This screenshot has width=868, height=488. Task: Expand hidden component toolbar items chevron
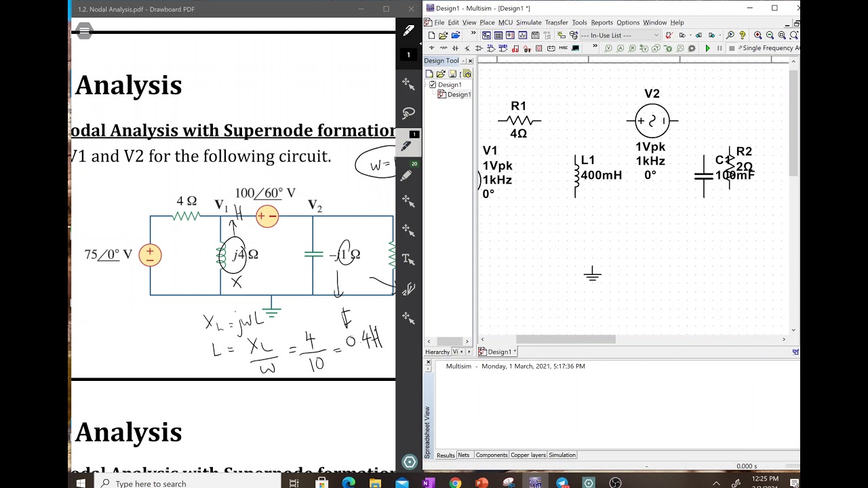click(x=595, y=46)
